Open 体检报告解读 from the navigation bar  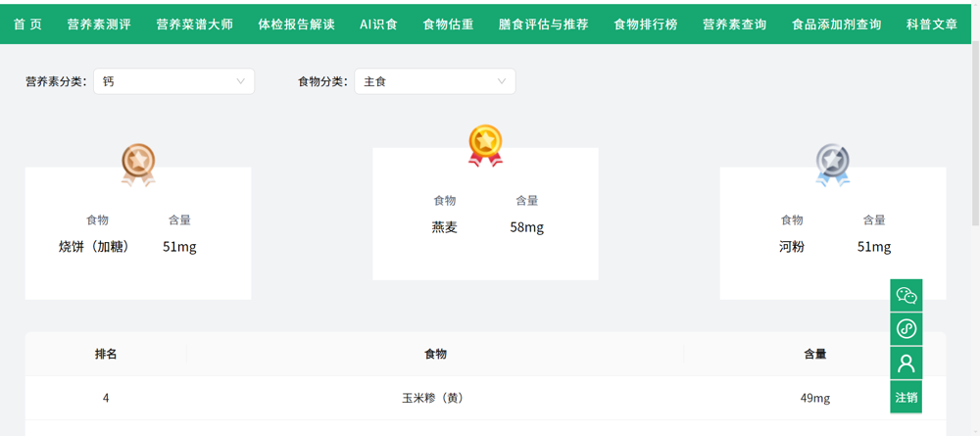click(x=296, y=24)
